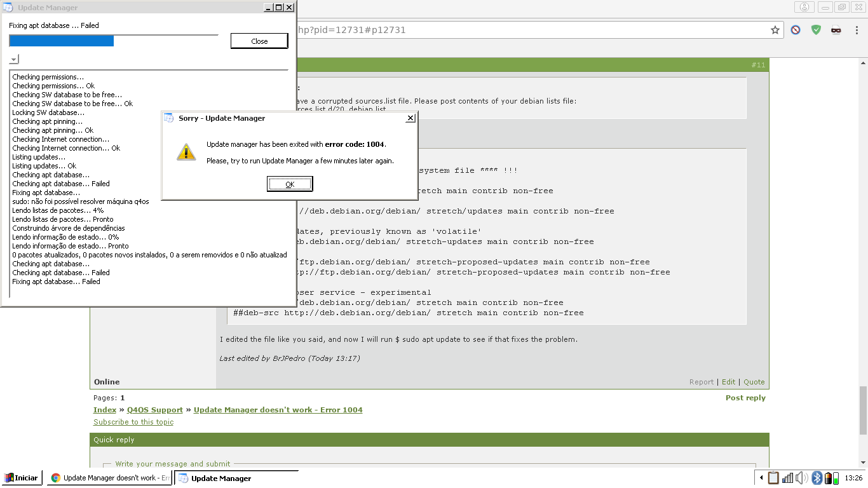Click the #11 post number link
868x488 pixels.
[x=758, y=65]
